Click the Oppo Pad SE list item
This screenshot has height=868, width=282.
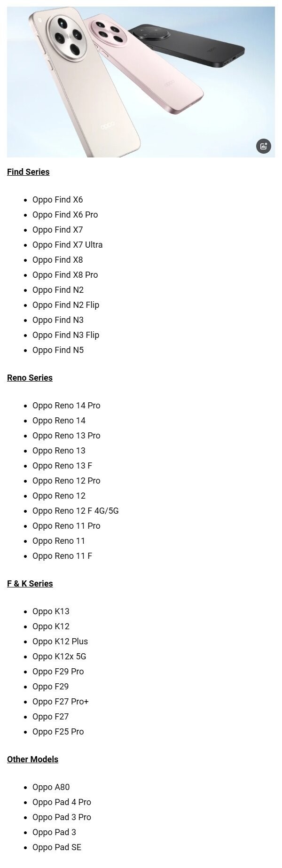coord(57,847)
